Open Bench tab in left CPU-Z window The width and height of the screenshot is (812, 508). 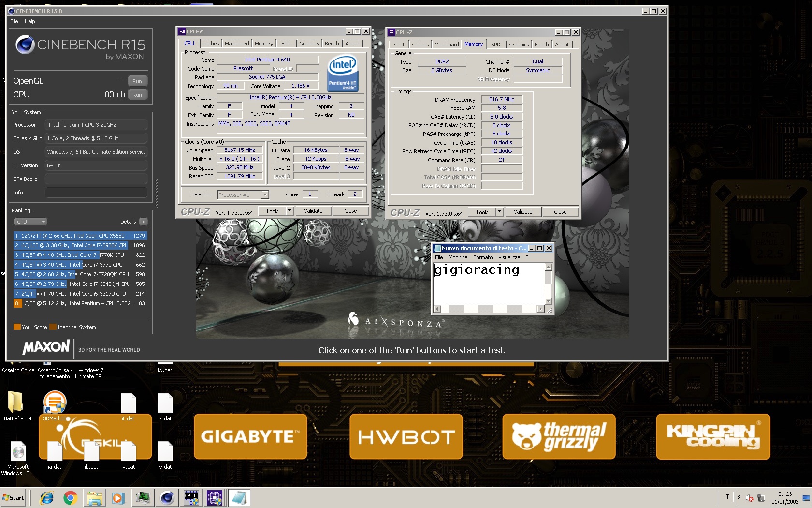tap(332, 44)
